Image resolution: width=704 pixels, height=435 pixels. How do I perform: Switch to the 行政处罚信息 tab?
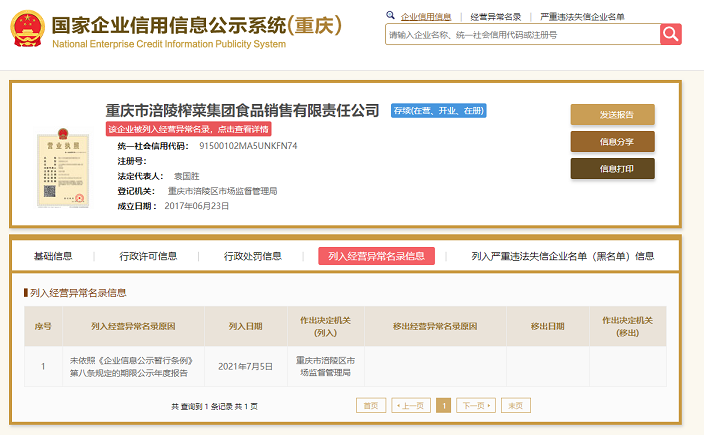point(253,256)
